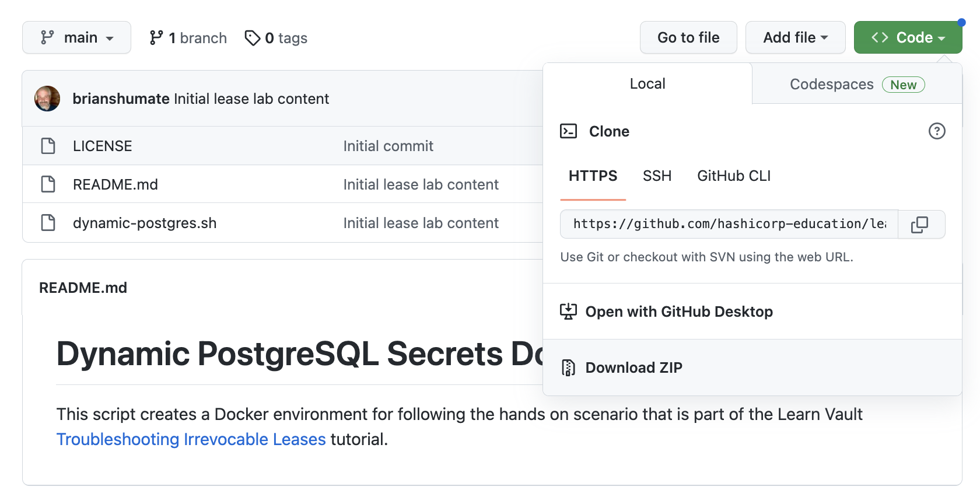Viewport: 980px width, 504px height.
Task: Open the LICENSE file
Action: (x=103, y=146)
